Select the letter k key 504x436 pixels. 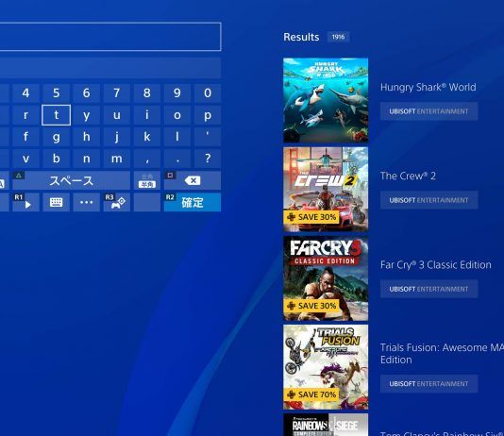pyautogui.click(x=147, y=137)
